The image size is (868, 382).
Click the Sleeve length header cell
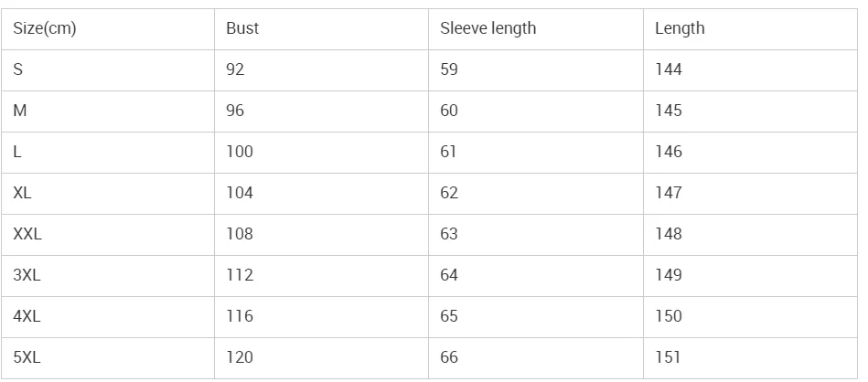pyautogui.click(x=488, y=28)
